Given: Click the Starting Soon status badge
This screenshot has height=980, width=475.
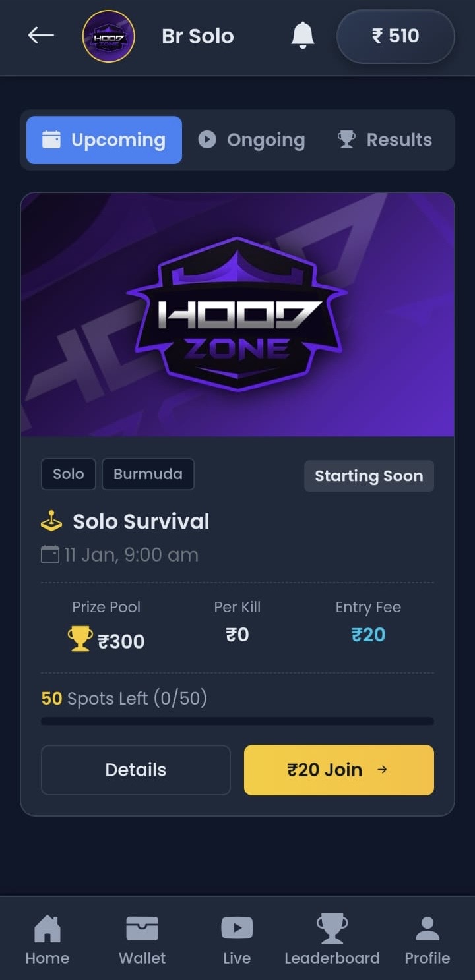Looking at the screenshot, I should [x=369, y=476].
